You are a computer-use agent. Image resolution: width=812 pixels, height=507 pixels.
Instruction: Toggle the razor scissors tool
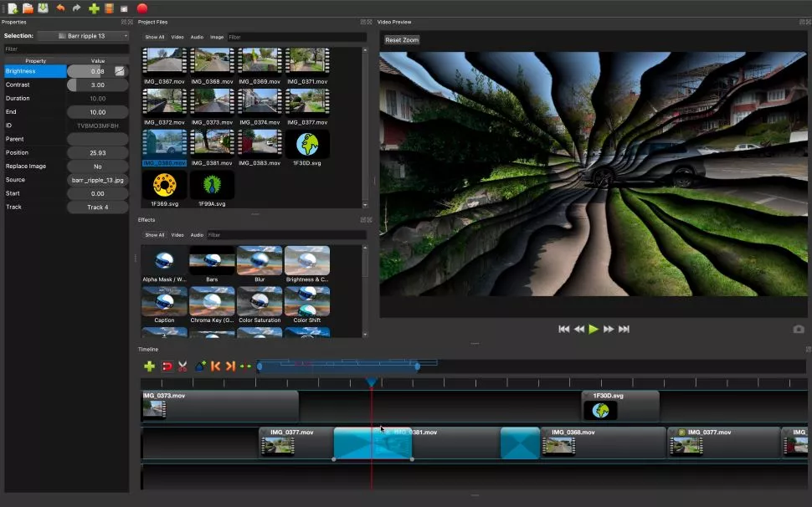click(182, 366)
